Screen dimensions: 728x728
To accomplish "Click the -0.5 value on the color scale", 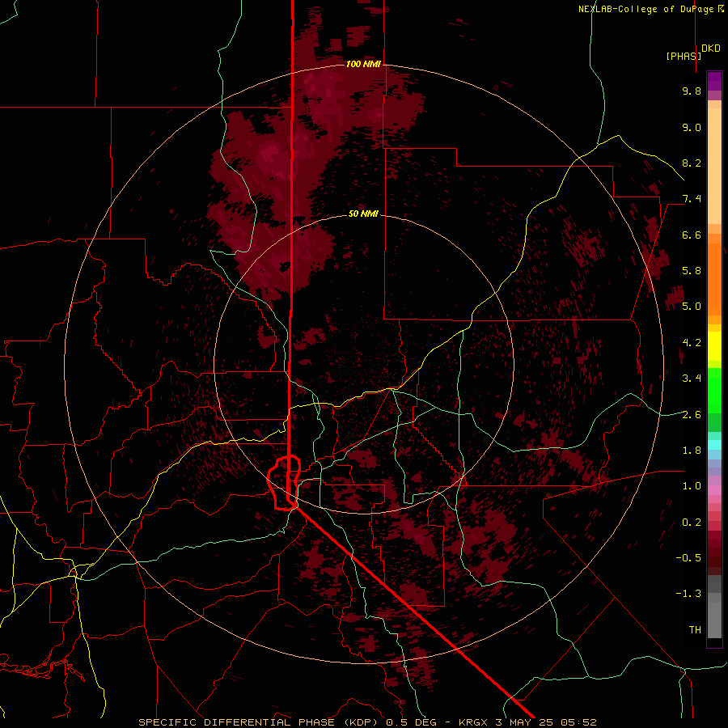I will point(688,558).
